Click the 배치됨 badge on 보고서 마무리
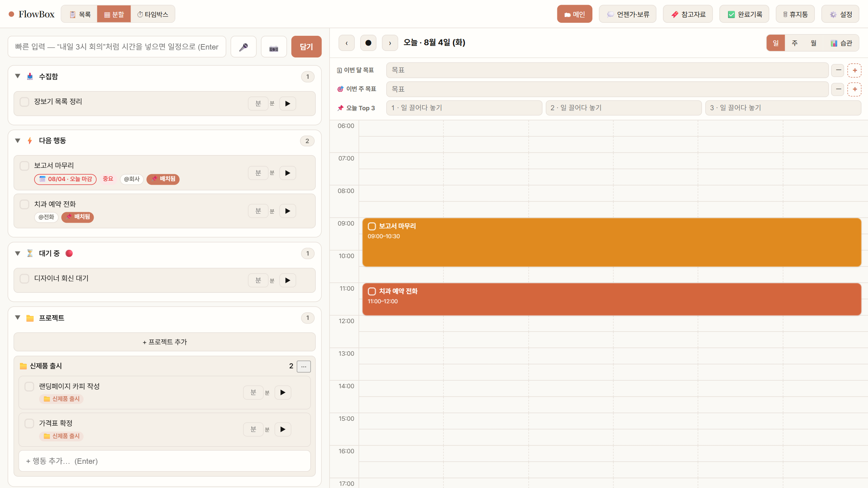Viewport: 868px width, 488px height. click(163, 179)
